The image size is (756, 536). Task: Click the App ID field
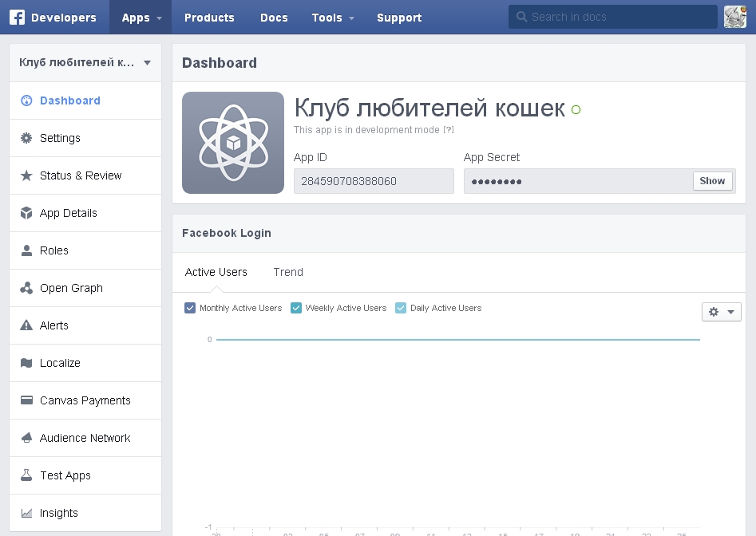click(x=374, y=181)
